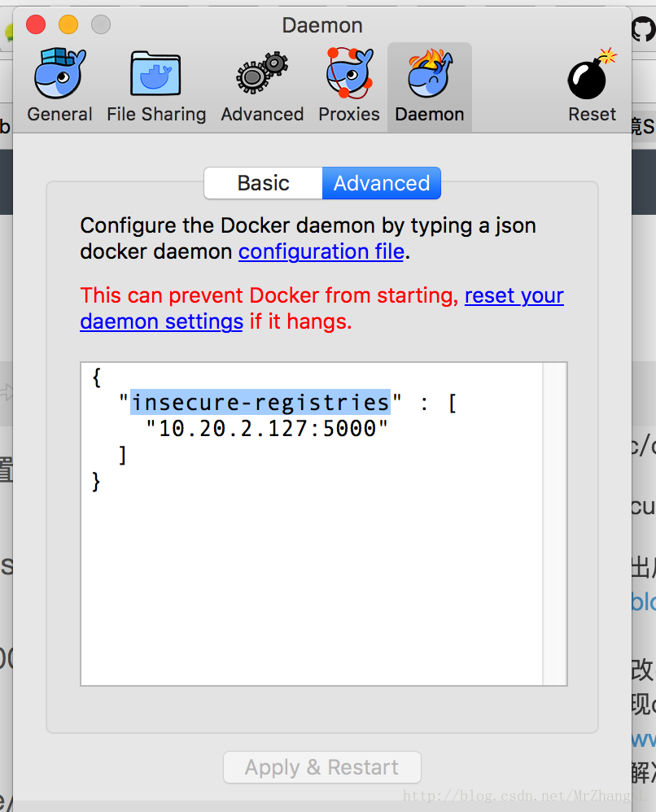The width and height of the screenshot is (656, 812).
Task: Switch to the Basic daemon tab
Action: [263, 183]
